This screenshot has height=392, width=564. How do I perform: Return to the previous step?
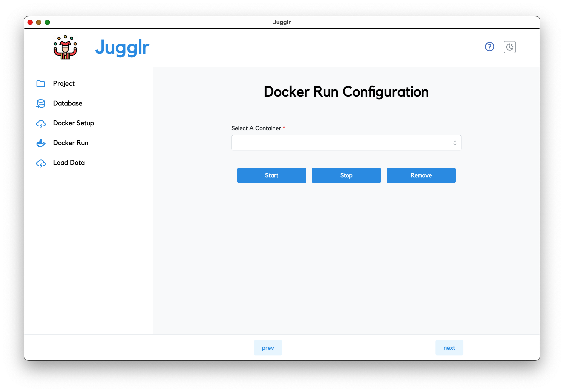tap(268, 348)
